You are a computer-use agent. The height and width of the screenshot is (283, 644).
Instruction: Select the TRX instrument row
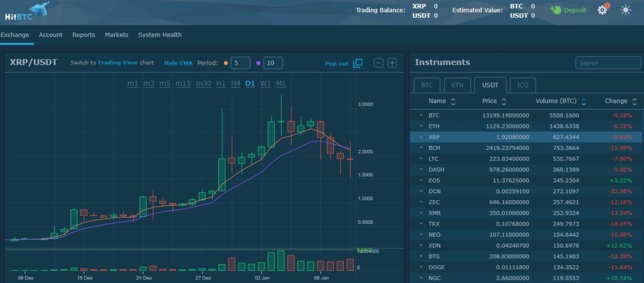point(526,224)
